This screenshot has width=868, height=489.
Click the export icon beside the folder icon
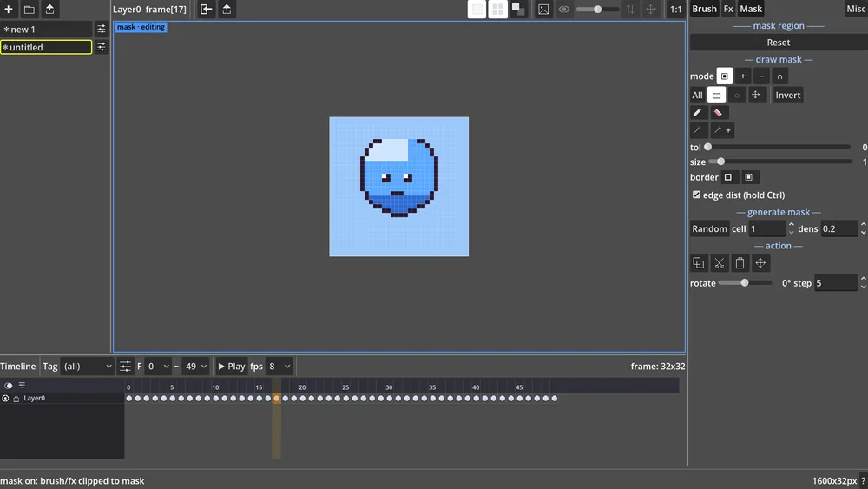pos(49,9)
